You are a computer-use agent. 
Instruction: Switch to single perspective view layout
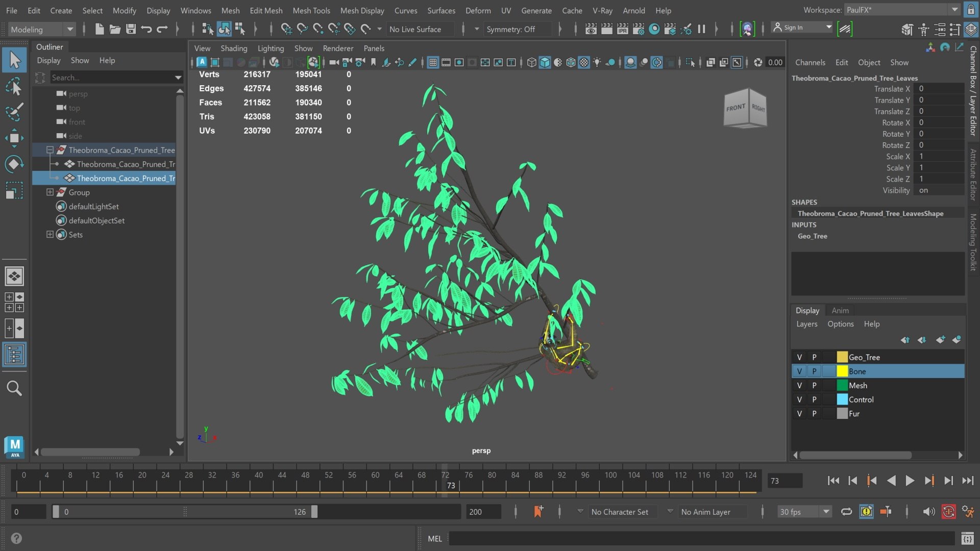(14, 276)
